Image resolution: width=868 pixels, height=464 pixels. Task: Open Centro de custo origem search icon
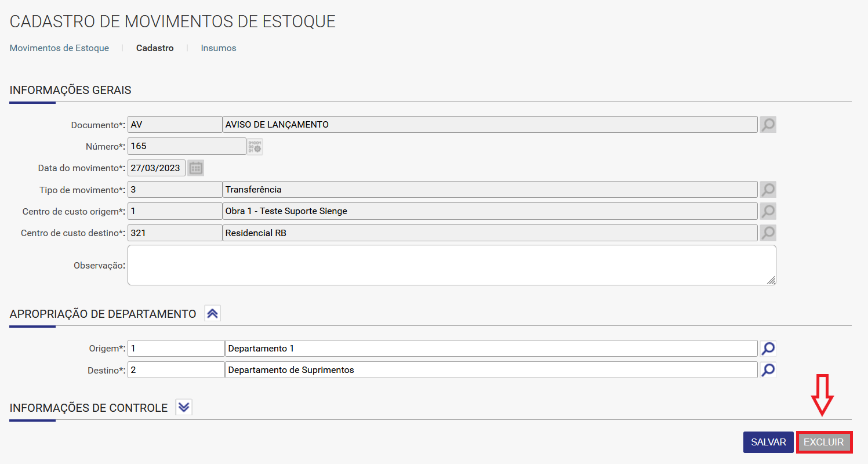pyautogui.click(x=768, y=211)
